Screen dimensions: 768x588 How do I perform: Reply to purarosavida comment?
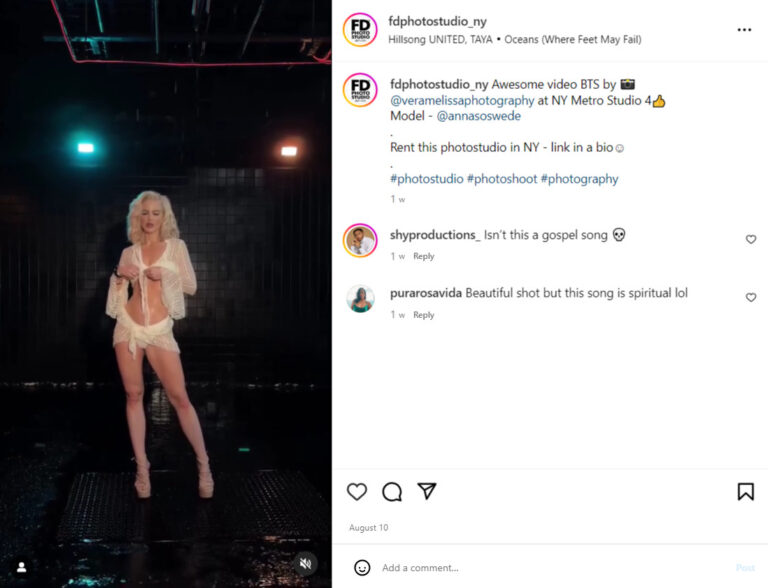423,315
